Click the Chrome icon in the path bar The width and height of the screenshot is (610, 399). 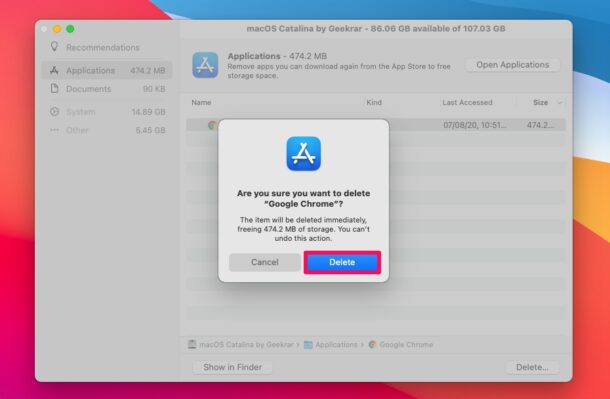pos(372,345)
